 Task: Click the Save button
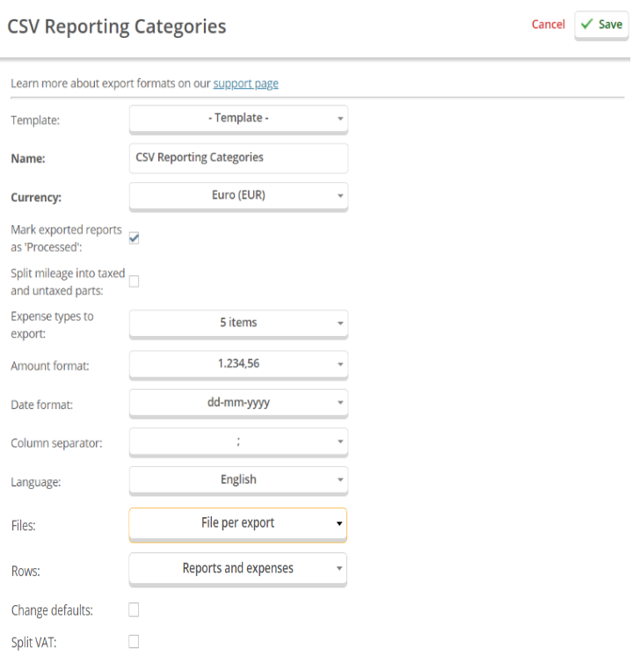click(x=600, y=25)
